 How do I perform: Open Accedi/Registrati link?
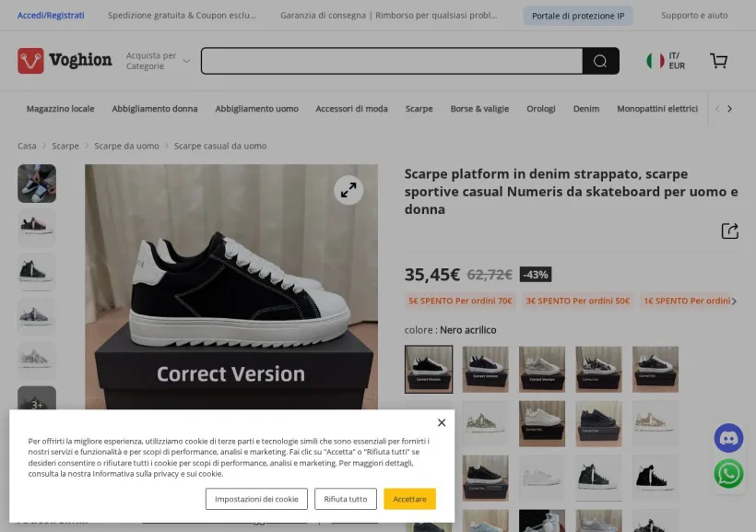[x=51, y=16]
